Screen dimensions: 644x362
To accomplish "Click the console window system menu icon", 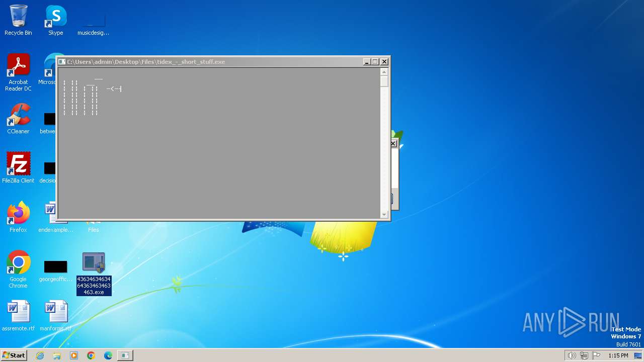I will (62, 62).
